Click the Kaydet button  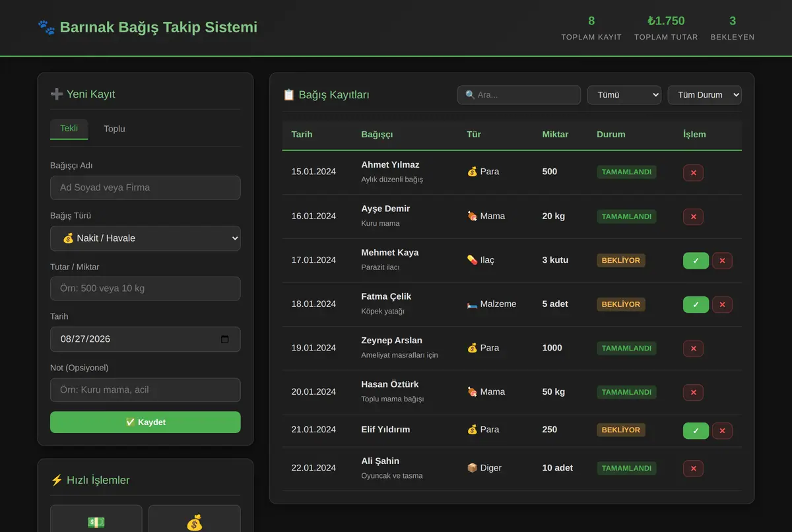145,422
